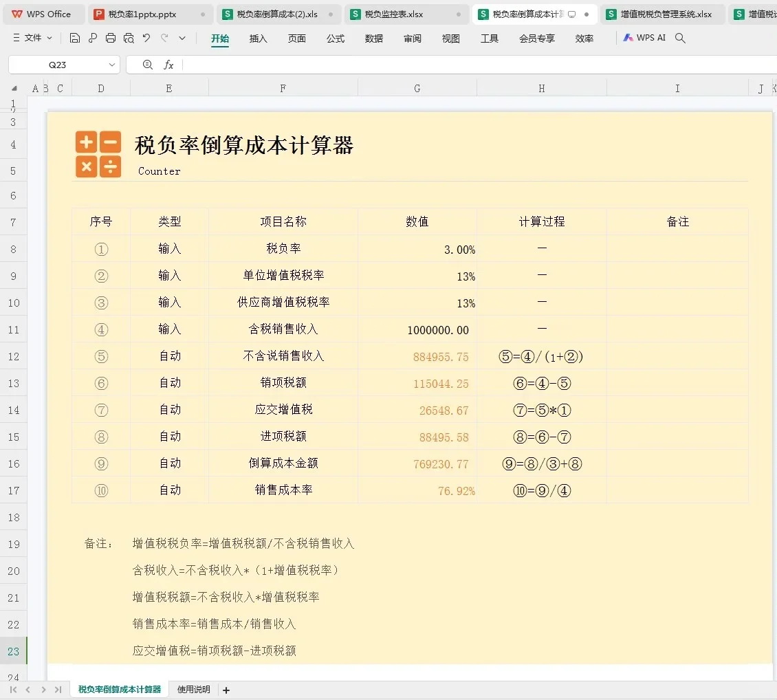
Task: Click the 税负率 value cell 3.00%
Action: tap(417, 249)
